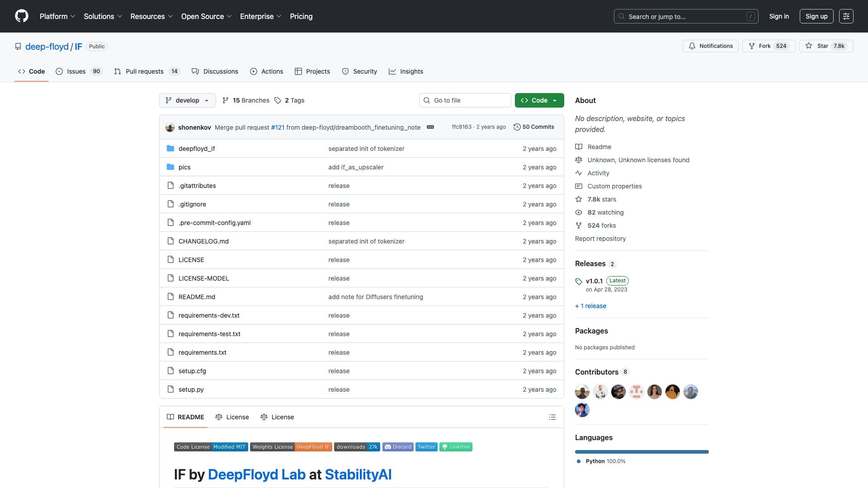Click the expand commit message ellipsis icon
This screenshot has height=488, width=868.
pyautogui.click(x=430, y=127)
